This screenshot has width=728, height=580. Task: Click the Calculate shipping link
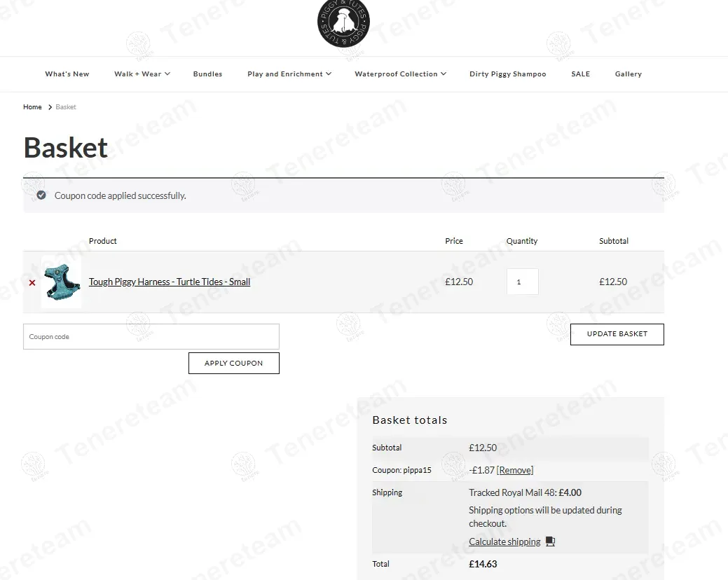pos(504,541)
